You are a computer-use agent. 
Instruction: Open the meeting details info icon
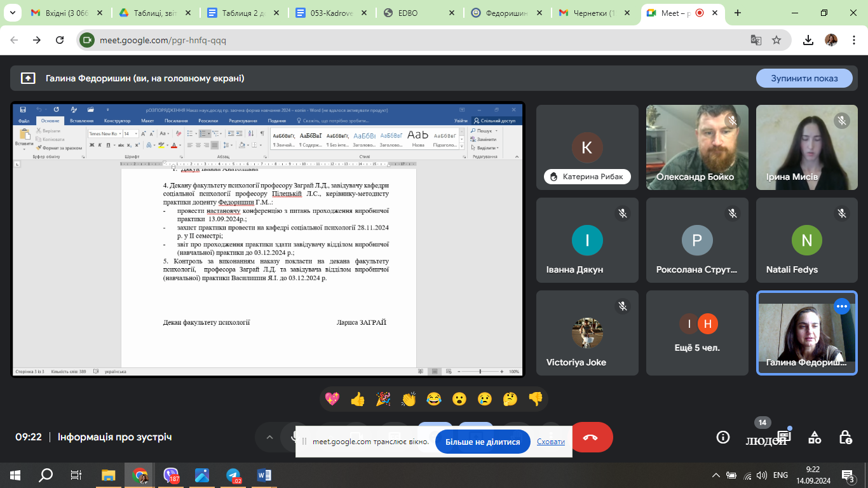pyautogui.click(x=722, y=437)
